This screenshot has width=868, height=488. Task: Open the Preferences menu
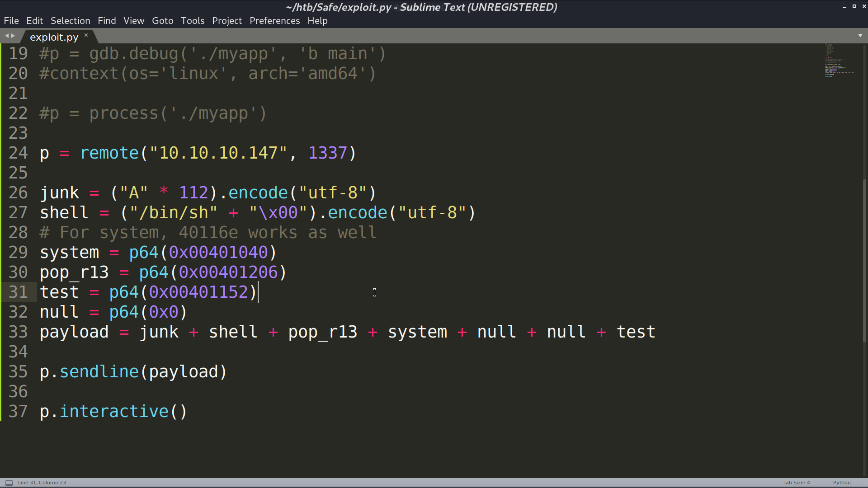274,21
